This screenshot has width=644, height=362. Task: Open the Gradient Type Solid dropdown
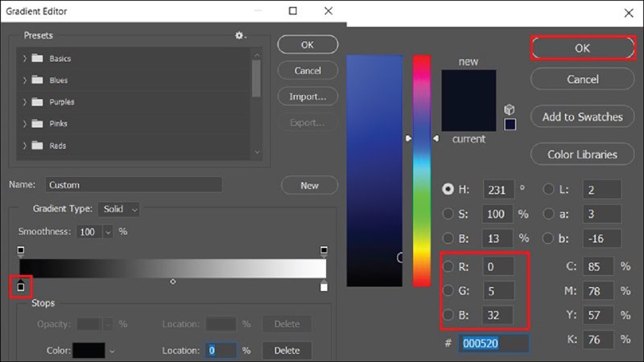tap(118, 209)
